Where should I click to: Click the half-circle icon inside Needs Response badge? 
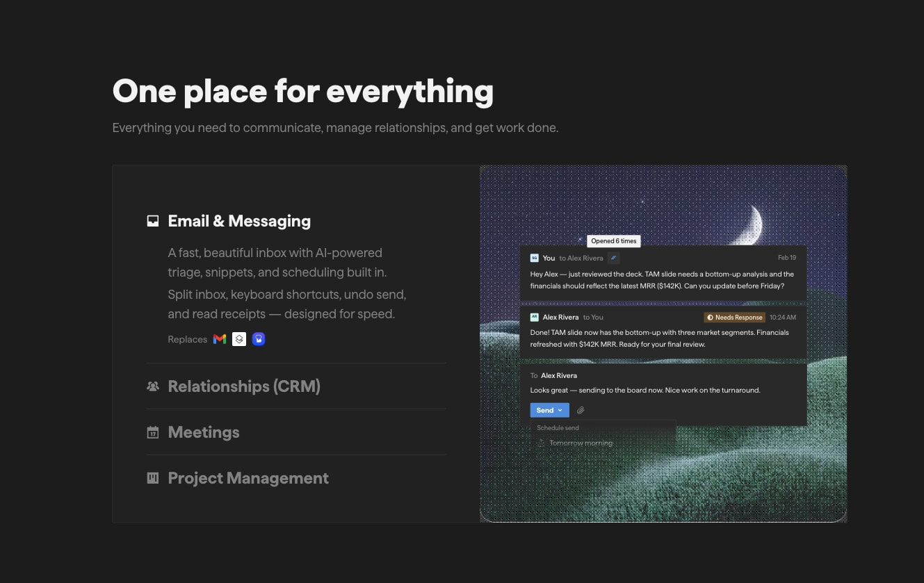coord(710,317)
